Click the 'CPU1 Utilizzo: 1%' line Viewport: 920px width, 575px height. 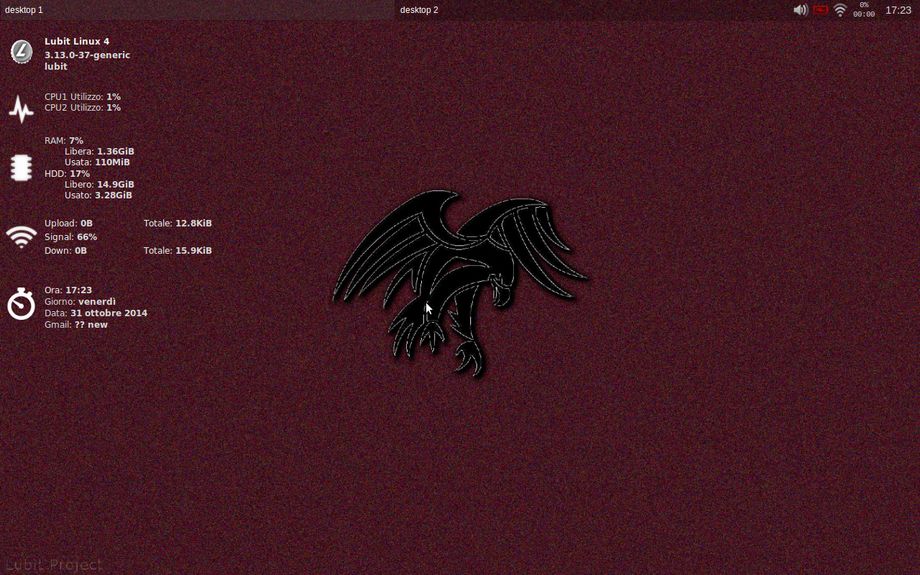click(83, 97)
